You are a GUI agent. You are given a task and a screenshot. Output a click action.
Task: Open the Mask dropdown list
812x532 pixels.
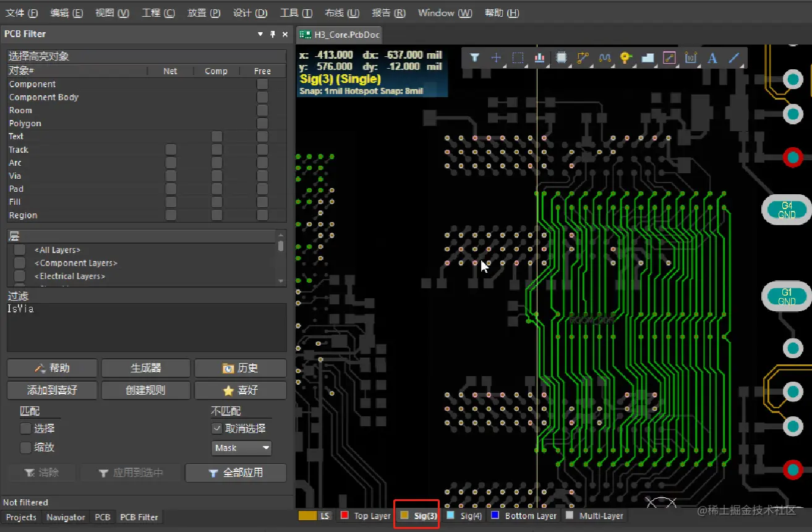pyautogui.click(x=241, y=448)
